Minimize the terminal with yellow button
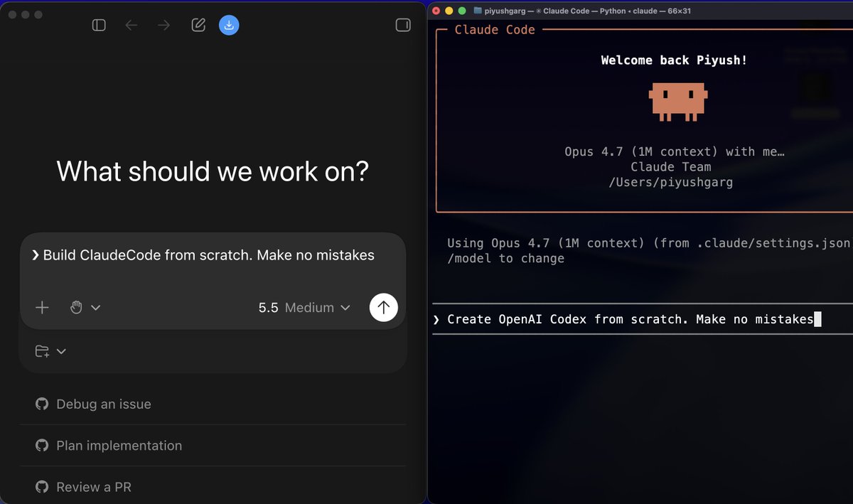This screenshot has height=504, width=853. click(x=449, y=11)
